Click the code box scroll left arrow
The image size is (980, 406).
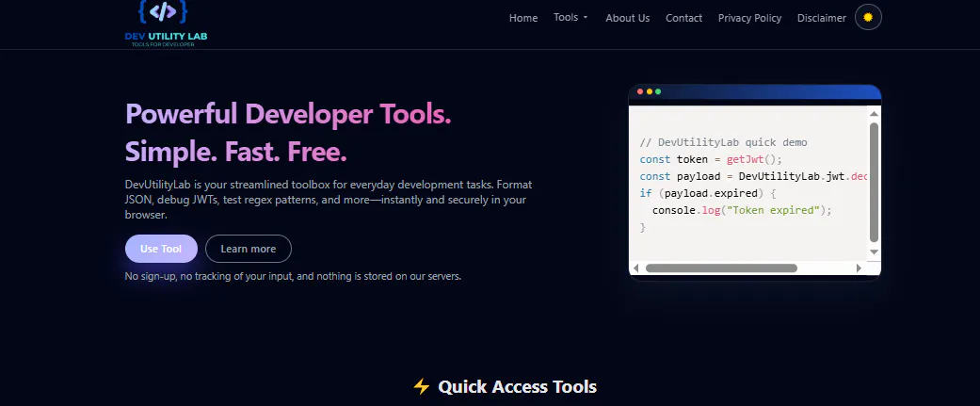tap(636, 268)
